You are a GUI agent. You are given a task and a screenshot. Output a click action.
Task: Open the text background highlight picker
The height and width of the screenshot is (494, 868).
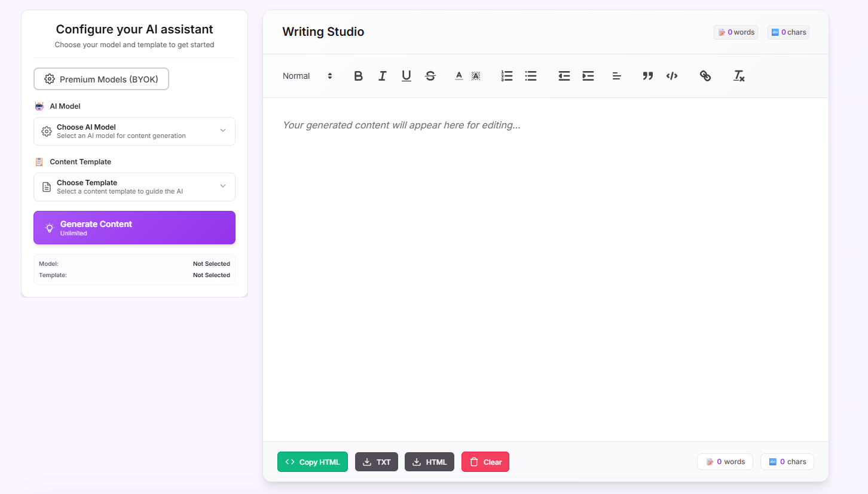click(x=476, y=76)
